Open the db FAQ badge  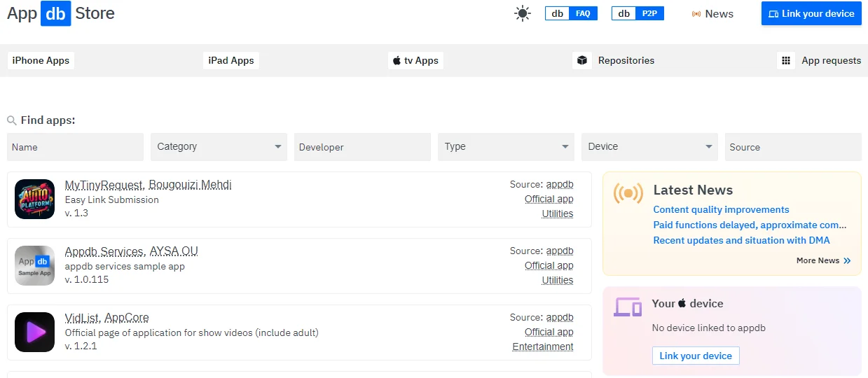tap(571, 13)
